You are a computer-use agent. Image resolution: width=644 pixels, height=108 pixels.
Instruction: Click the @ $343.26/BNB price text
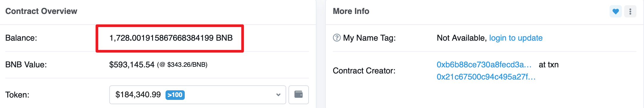point(182,64)
